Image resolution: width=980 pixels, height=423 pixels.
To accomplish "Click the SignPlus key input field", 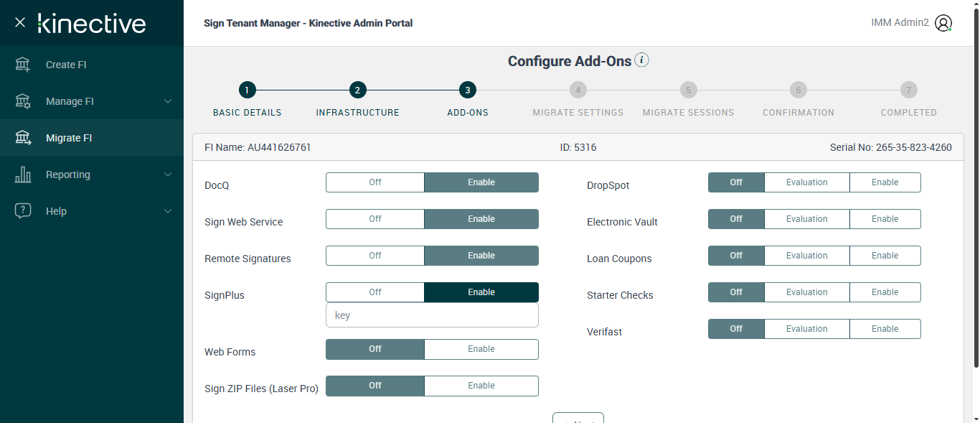I will pos(432,315).
